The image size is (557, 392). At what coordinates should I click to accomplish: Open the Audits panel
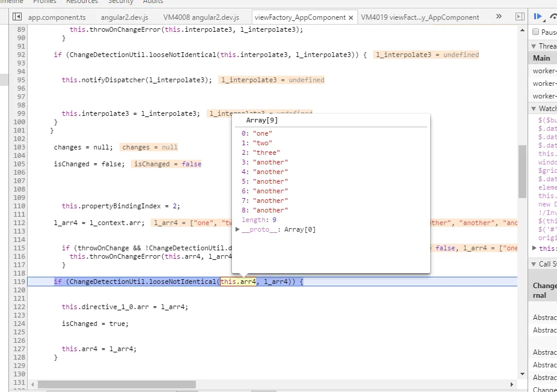click(153, 2)
